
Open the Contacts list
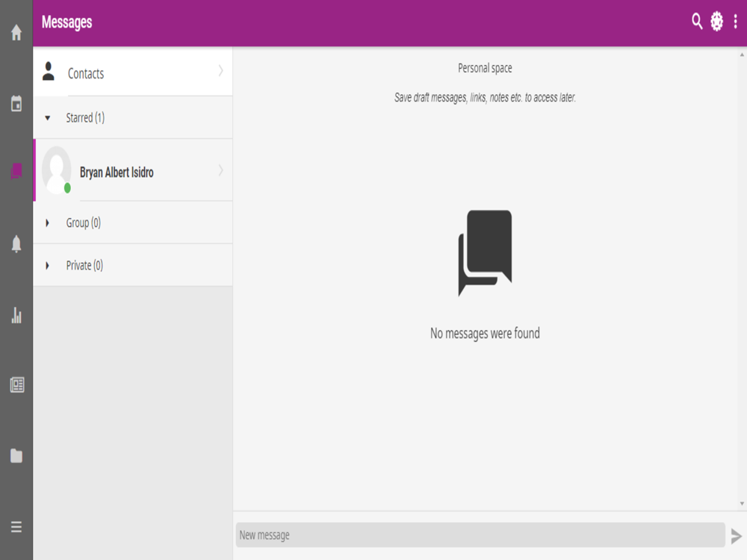point(133,72)
